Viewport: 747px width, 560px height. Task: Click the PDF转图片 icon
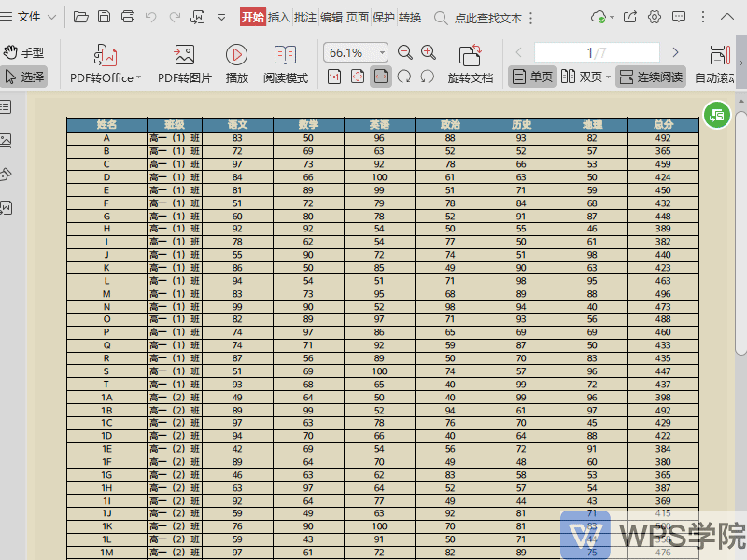(x=184, y=56)
